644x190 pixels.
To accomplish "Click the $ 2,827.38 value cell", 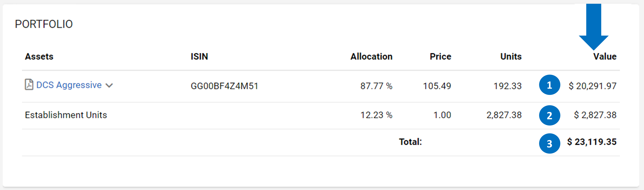I will 595,115.
